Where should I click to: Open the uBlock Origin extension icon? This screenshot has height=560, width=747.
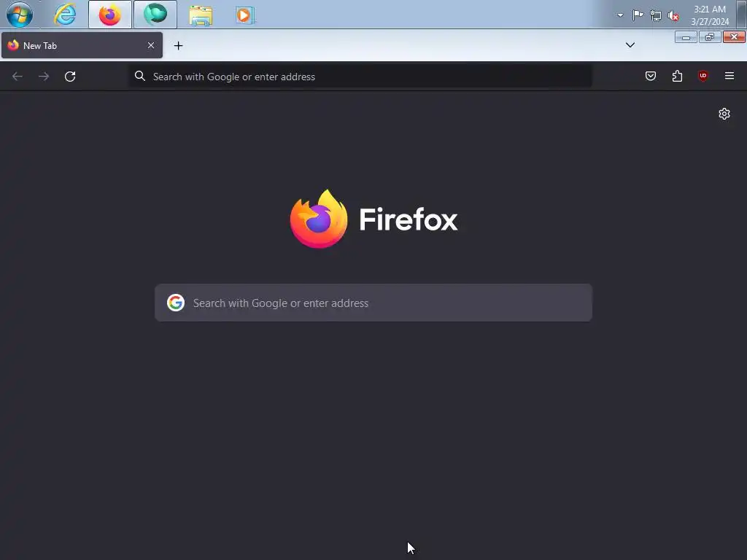point(703,76)
